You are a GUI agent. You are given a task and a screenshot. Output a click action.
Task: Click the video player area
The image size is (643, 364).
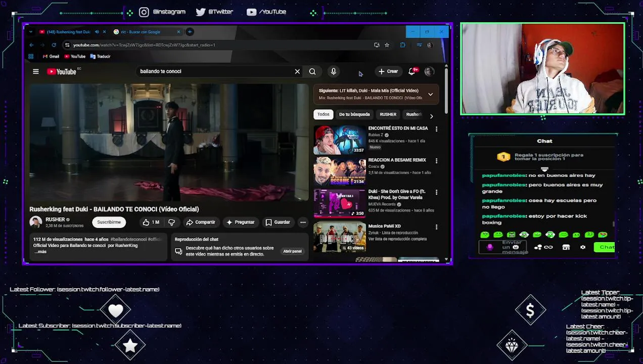pyautogui.click(x=168, y=143)
